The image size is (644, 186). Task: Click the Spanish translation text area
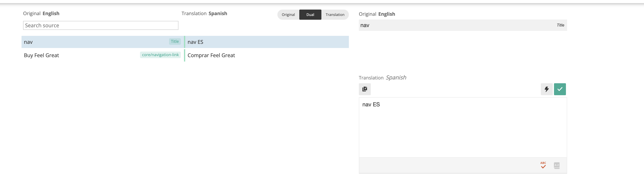tap(463, 127)
